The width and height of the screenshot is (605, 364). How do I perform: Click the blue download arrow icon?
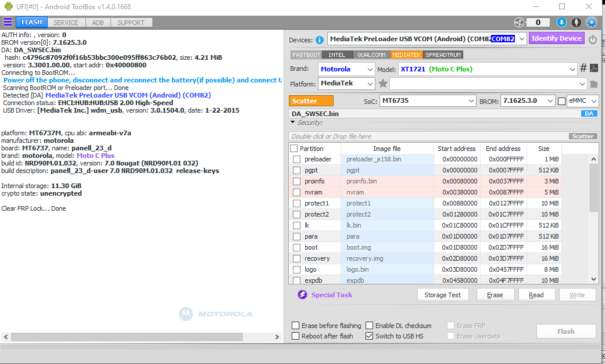coord(561,23)
